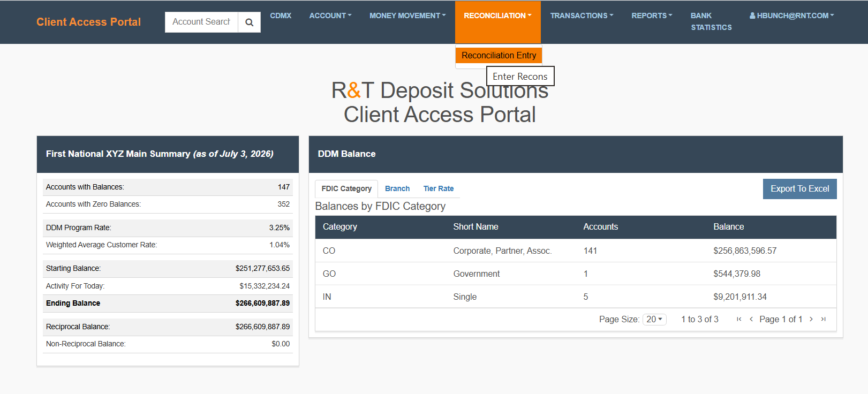The image size is (868, 394).
Task: Select the FDIC Category tab
Action: coord(346,188)
